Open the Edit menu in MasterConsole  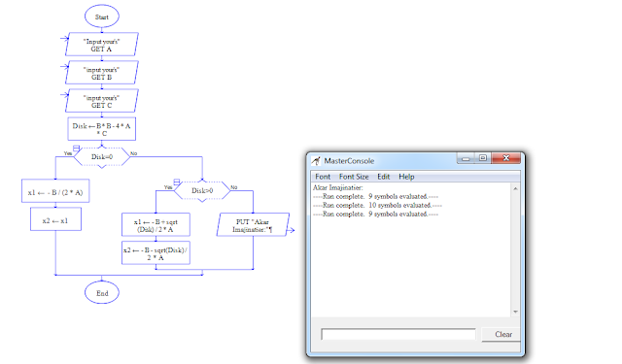coord(383,177)
